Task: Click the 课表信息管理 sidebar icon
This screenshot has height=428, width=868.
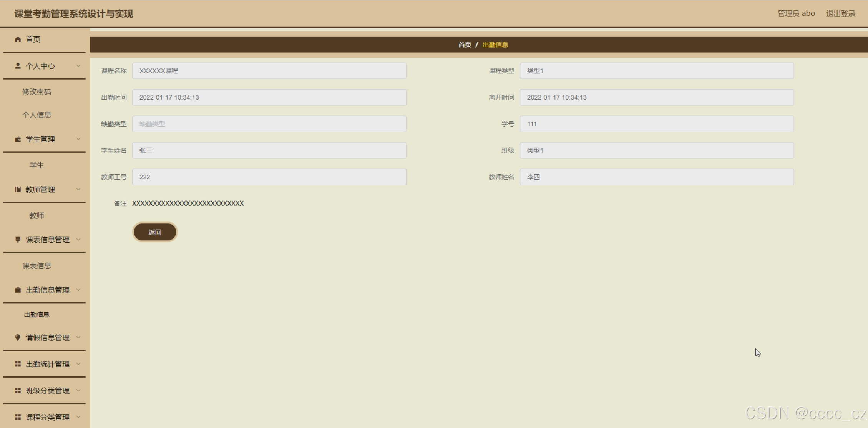Action: pos(18,240)
